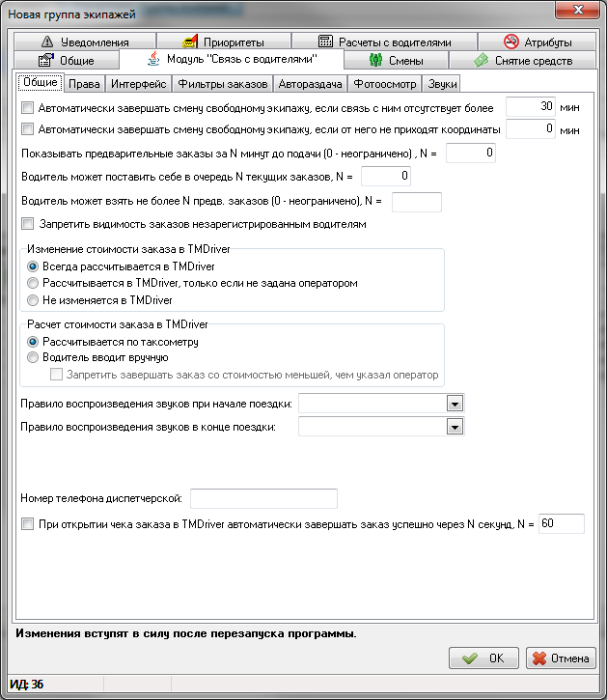The height and width of the screenshot is (700, 607).
Task: Click the OK button
Action: pos(483,658)
